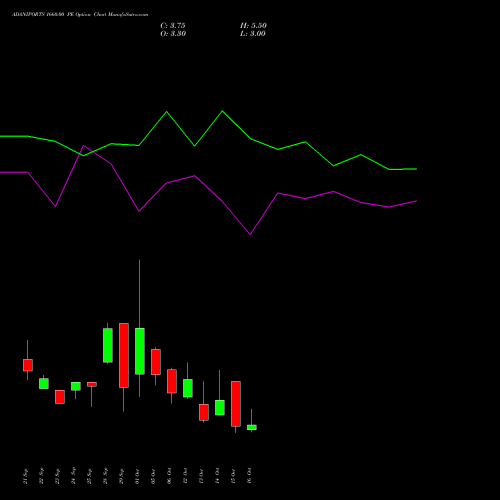This screenshot has width=500, height=500.
Task: Select the low value L: 3.00
Action: (253, 34)
